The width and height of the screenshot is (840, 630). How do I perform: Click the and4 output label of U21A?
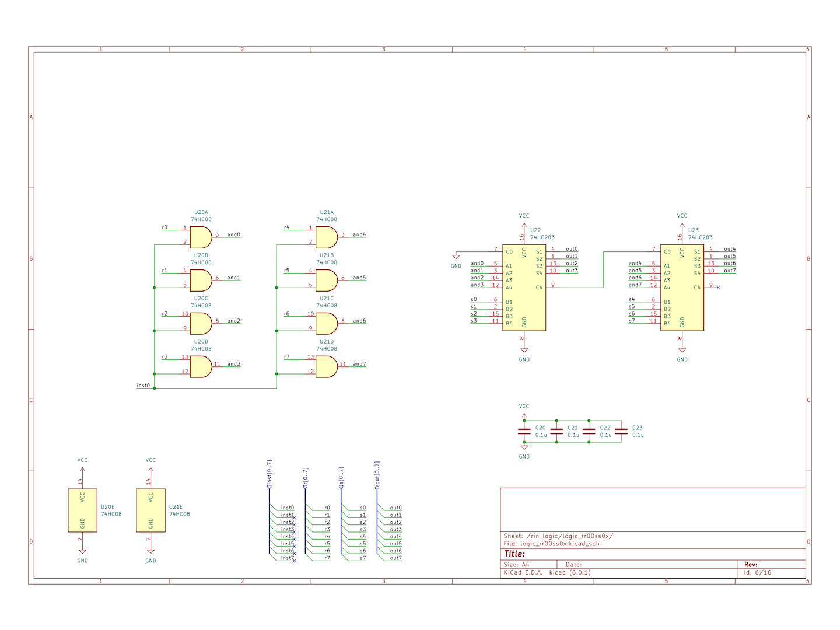point(359,235)
